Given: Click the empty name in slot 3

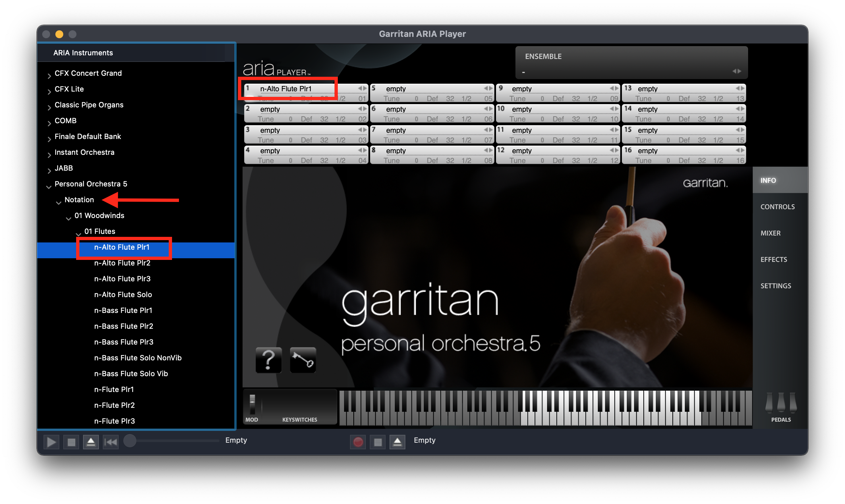Looking at the screenshot, I should point(270,130).
